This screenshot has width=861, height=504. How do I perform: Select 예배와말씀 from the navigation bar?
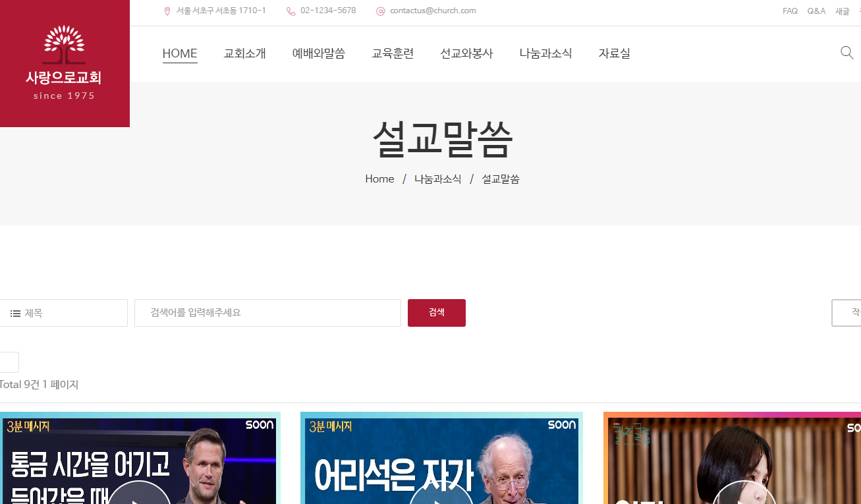click(319, 53)
